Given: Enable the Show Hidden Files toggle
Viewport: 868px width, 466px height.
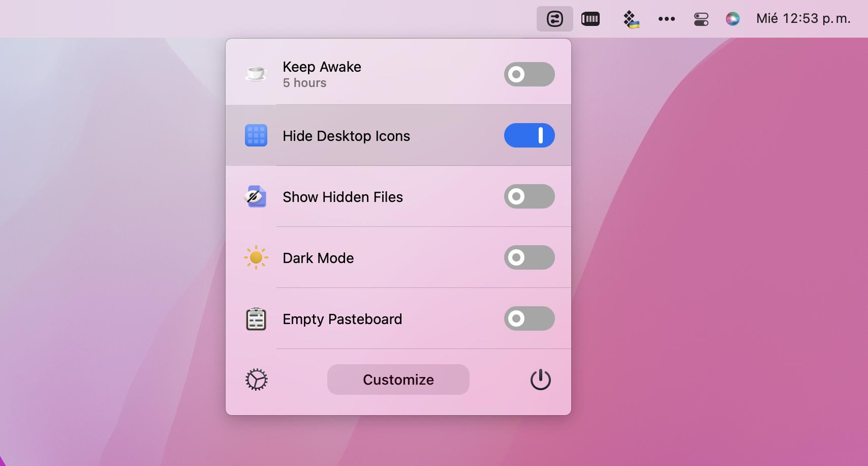Looking at the screenshot, I should tap(529, 196).
